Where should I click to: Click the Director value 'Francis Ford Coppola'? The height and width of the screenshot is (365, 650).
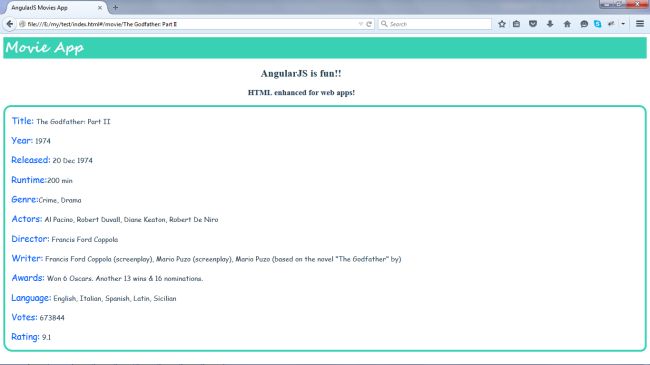click(85, 239)
